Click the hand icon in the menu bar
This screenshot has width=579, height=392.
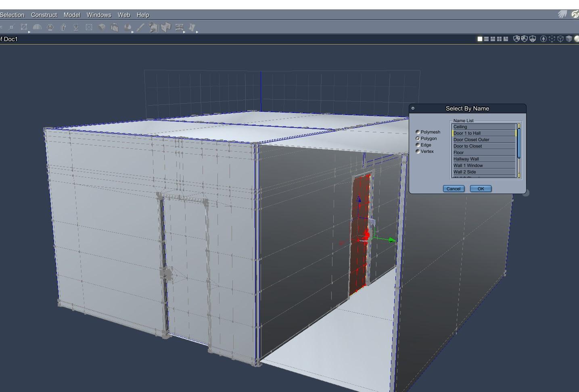pos(562,15)
